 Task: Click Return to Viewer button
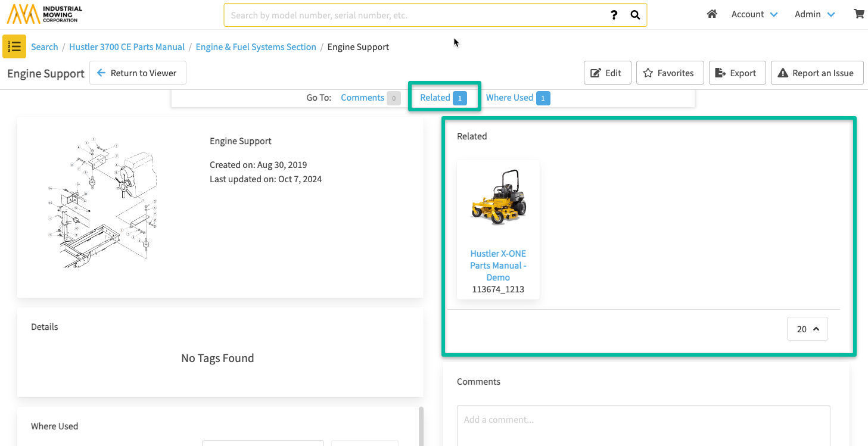point(137,73)
